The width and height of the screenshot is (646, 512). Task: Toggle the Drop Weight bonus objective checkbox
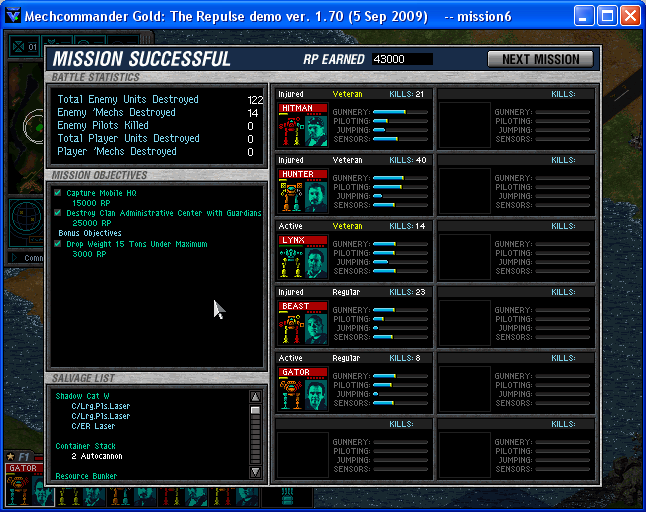click(58, 244)
